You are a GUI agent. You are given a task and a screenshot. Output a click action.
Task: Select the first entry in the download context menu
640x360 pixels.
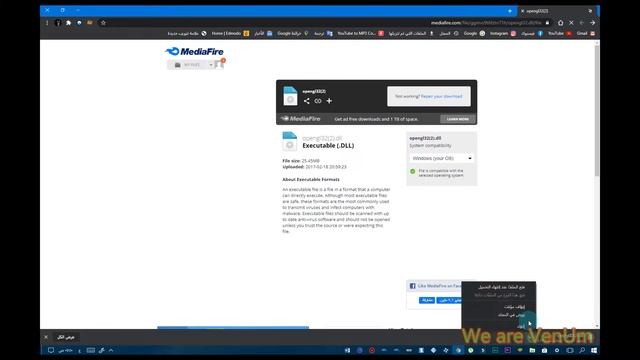point(499,287)
